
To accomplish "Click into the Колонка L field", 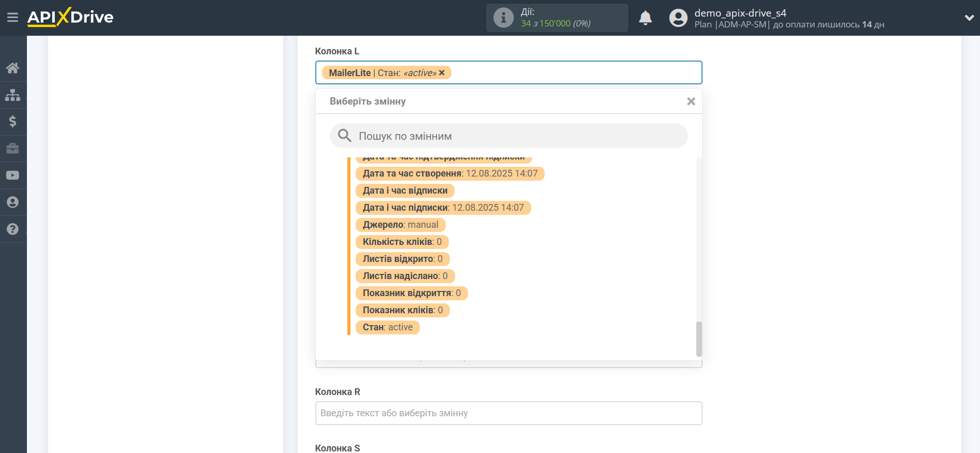I will pos(509,72).
